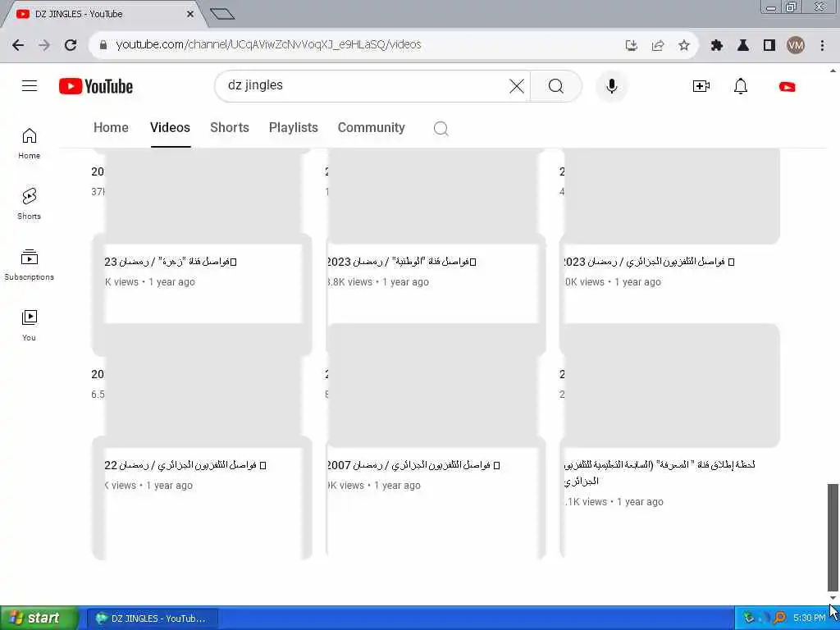Click the install app icon in address bar
Image resolution: width=840 pixels, height=630 pixels.
631,45
